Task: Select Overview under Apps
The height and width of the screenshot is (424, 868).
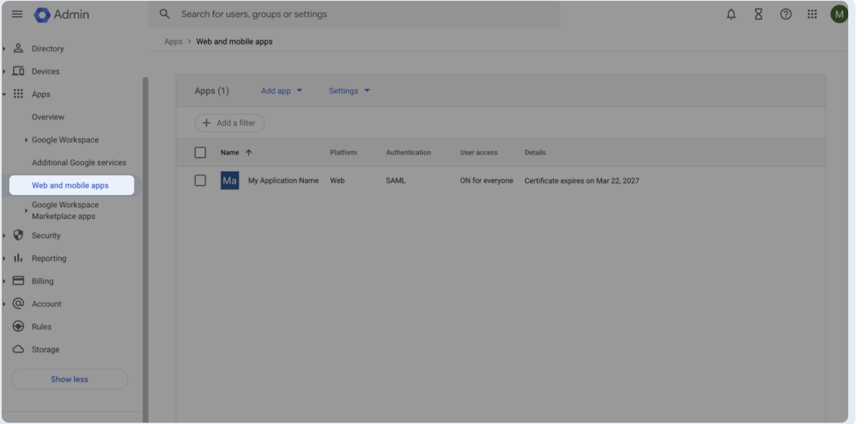Action: pos(48,117)
